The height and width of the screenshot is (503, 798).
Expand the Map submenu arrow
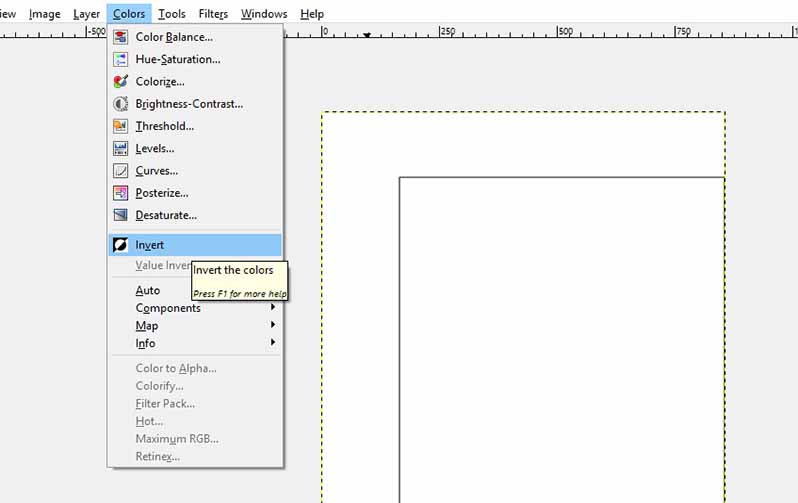coord(273,325)
